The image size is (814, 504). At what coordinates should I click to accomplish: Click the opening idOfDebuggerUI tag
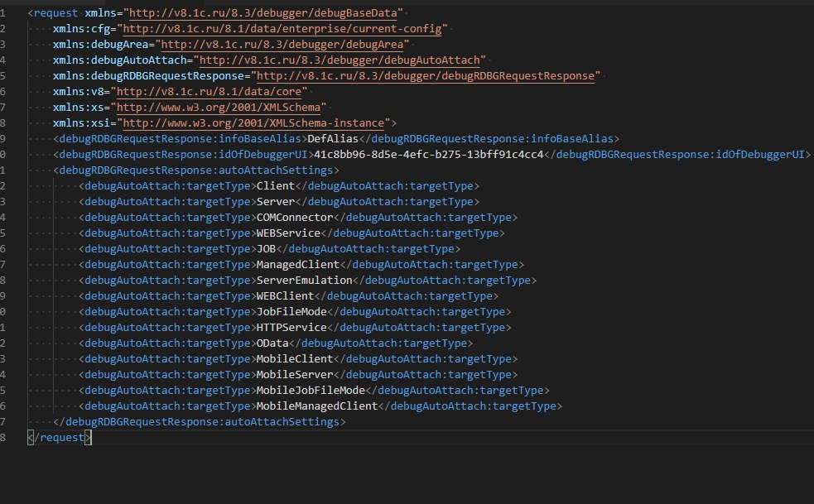click(183, 154)
